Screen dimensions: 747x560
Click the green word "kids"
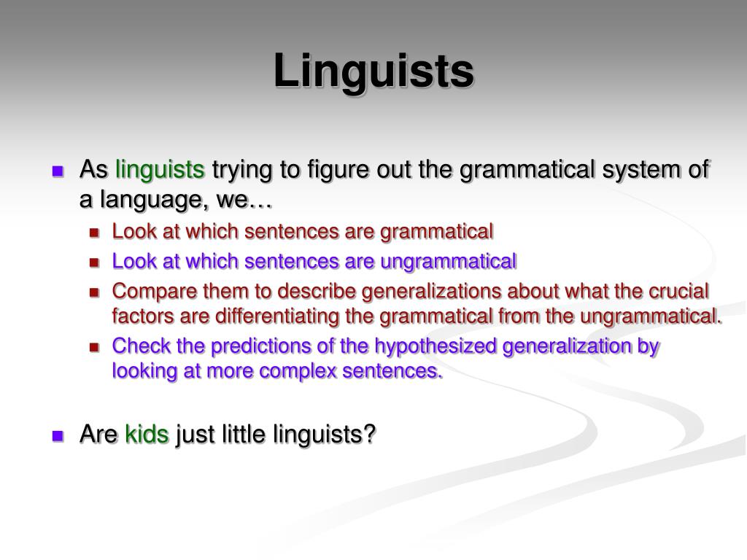[x=147, y=435]
